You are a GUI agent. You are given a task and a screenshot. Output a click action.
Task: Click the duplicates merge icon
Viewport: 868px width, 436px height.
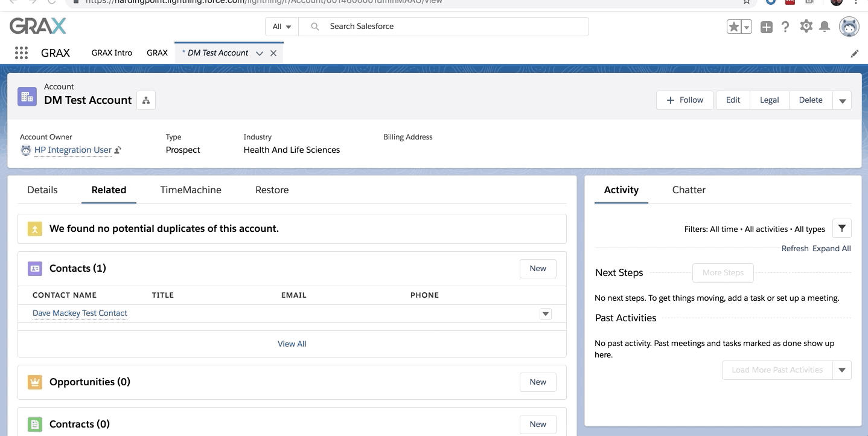35,229
